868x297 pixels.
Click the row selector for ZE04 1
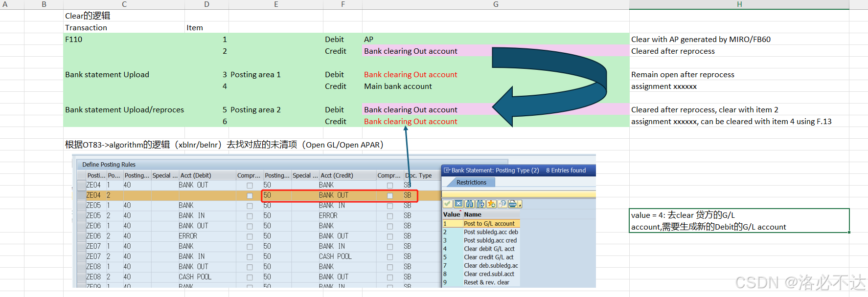(81, 185)
